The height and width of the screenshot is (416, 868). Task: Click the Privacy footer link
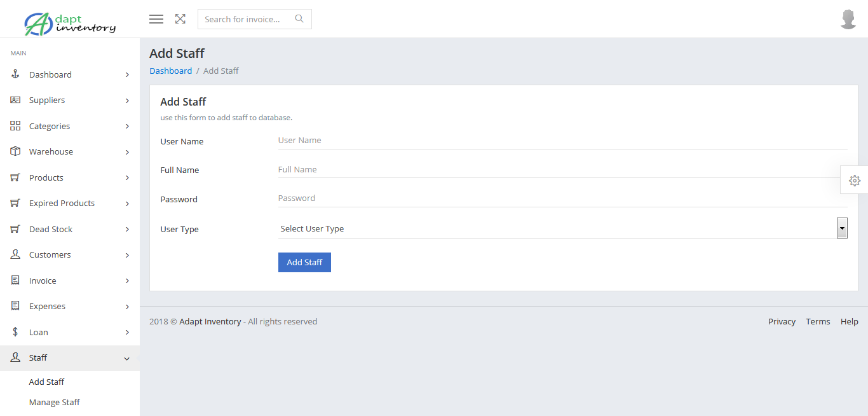point(782,321)
